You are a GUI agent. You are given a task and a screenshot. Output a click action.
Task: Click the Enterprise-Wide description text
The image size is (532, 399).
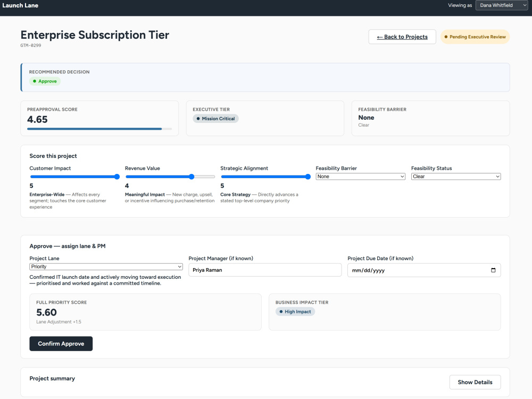[x=68, y=201]
